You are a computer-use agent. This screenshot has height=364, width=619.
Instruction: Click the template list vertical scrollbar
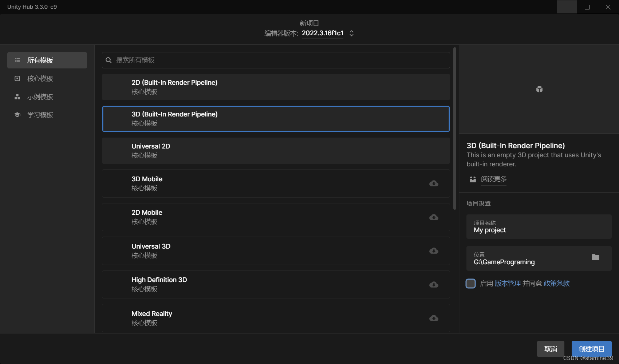click(455, 128)
